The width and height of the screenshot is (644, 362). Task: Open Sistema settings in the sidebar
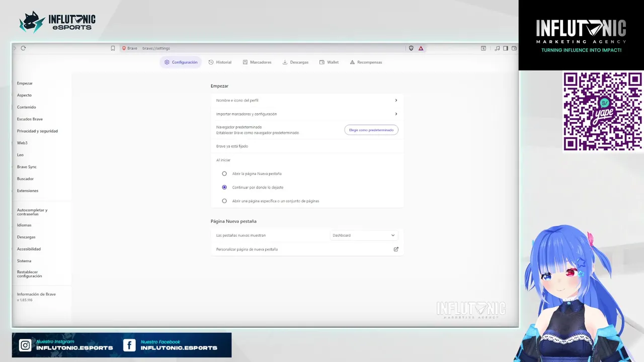point(24,261)
